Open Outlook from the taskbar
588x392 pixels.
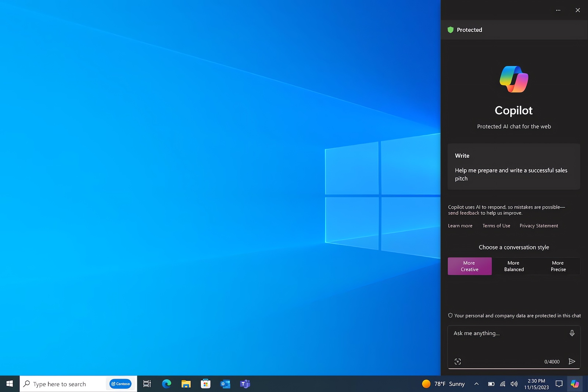[x=225, y=384]
